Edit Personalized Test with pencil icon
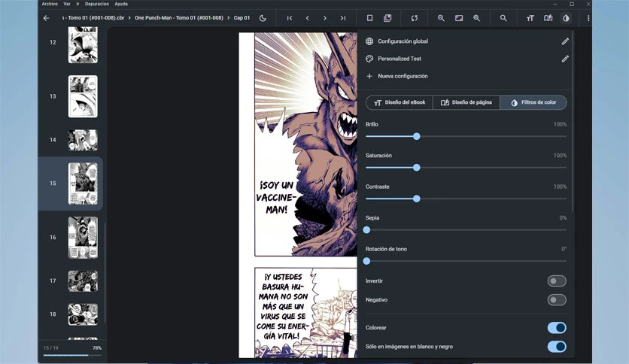 click(x=565, y=59)
